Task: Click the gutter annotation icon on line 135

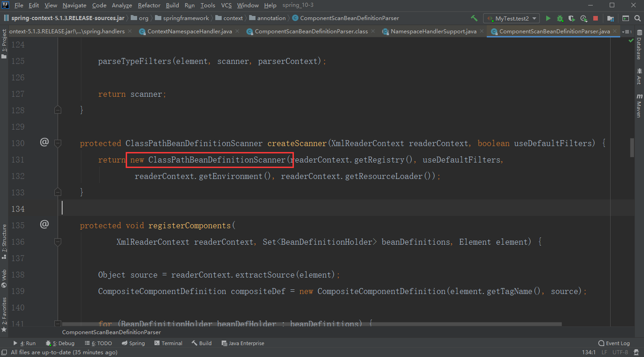Action: (44, 224)
